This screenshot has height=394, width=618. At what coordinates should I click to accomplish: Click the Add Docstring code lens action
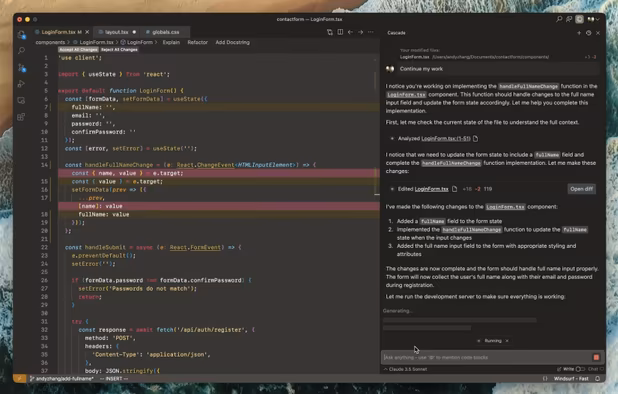coord(233,42)
